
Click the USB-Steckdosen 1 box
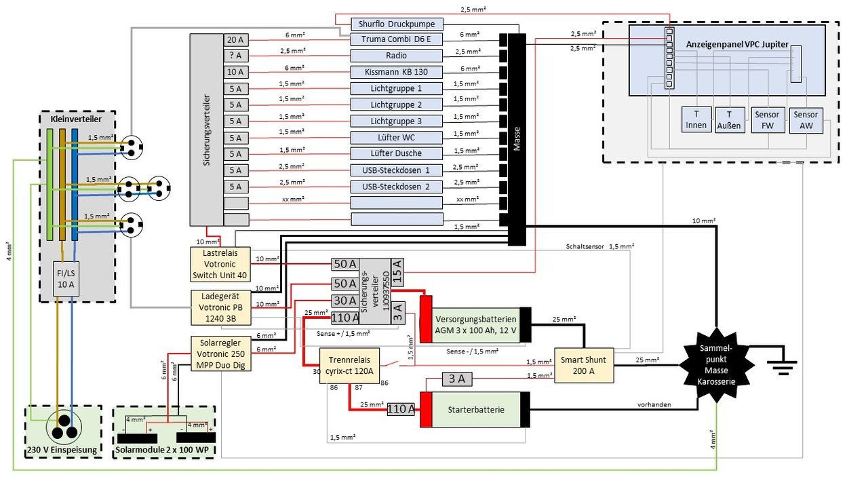[x=397, y=170]
